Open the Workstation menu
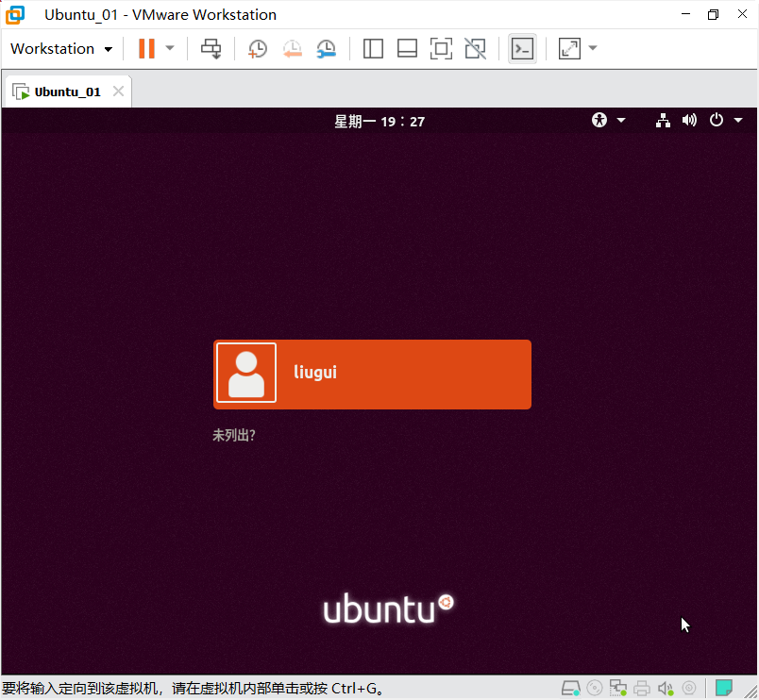The height and width of the screenshot is (700, 759). click(x=61, y=49)
